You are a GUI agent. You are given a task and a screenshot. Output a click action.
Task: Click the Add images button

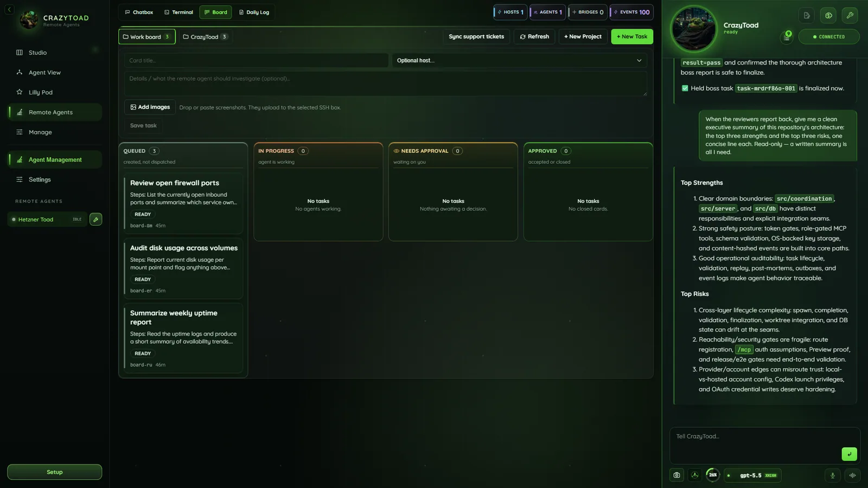pyautogui.click(x=150, y=107)
